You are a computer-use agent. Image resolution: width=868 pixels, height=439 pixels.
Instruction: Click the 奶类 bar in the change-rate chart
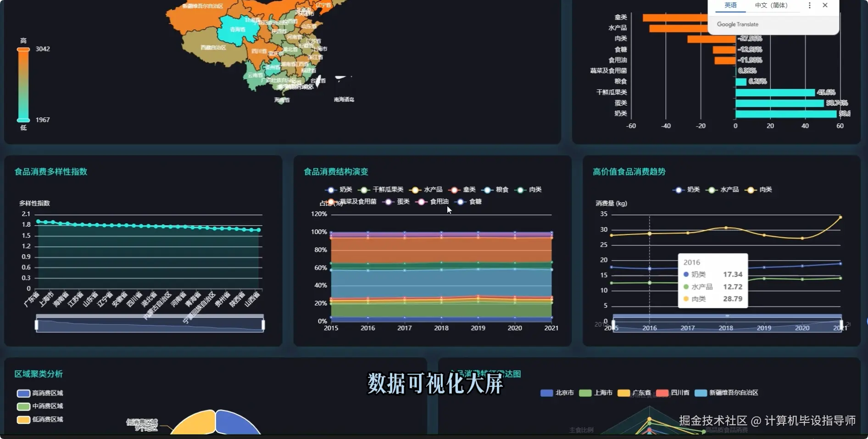(786, 114)
